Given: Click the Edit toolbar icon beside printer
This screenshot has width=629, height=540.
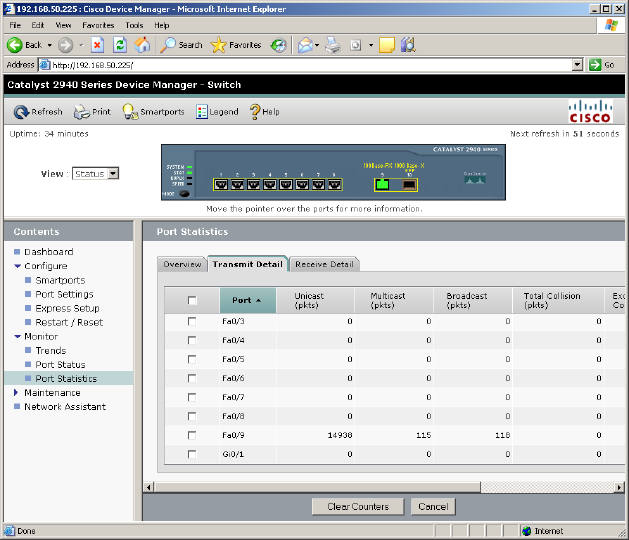Looking at the screenshot, I should point(355,45).
